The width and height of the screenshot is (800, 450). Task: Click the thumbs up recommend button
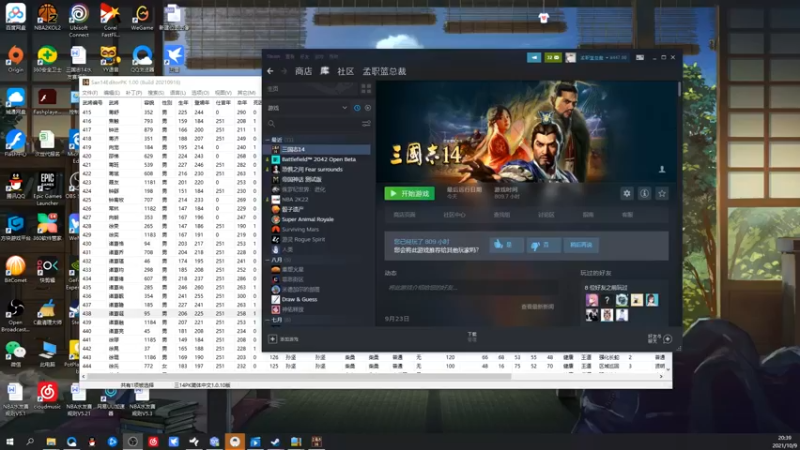(506, 245)
